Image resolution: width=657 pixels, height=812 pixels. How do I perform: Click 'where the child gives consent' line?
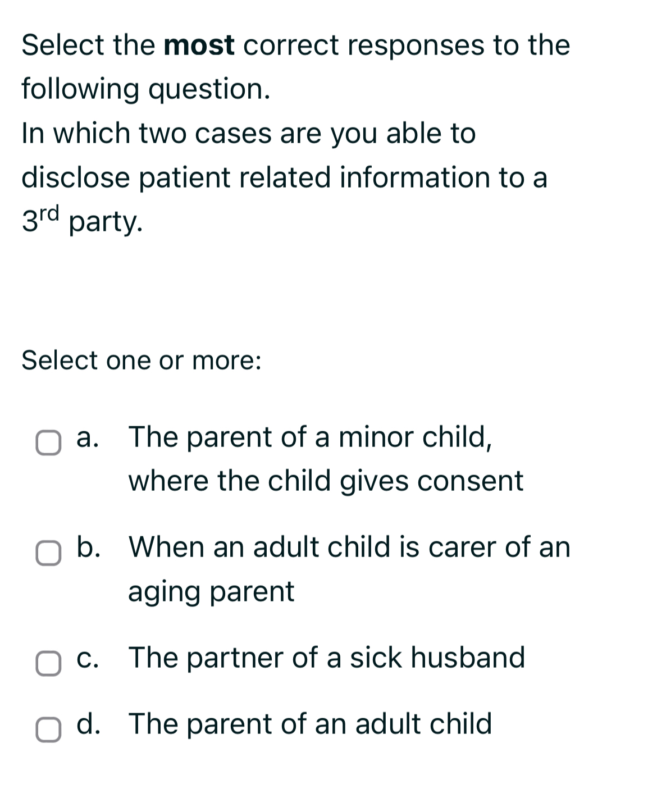326,481
